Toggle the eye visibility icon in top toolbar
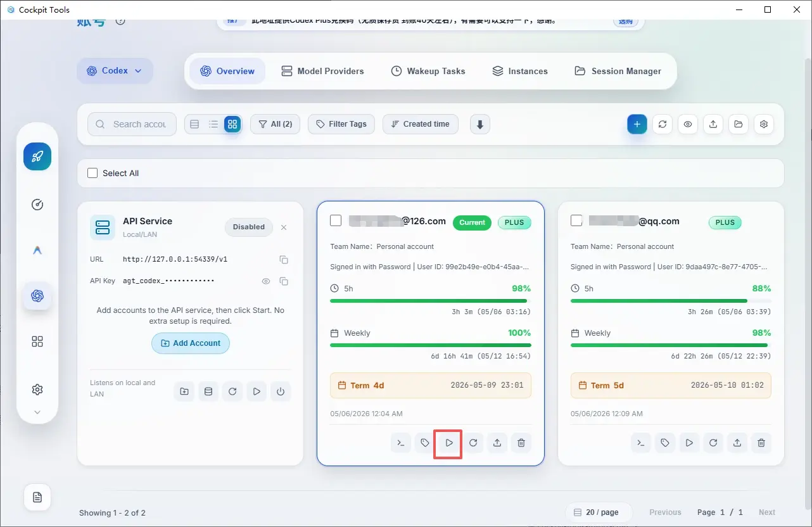The image size is (812, 527). [x=688, y=124]
